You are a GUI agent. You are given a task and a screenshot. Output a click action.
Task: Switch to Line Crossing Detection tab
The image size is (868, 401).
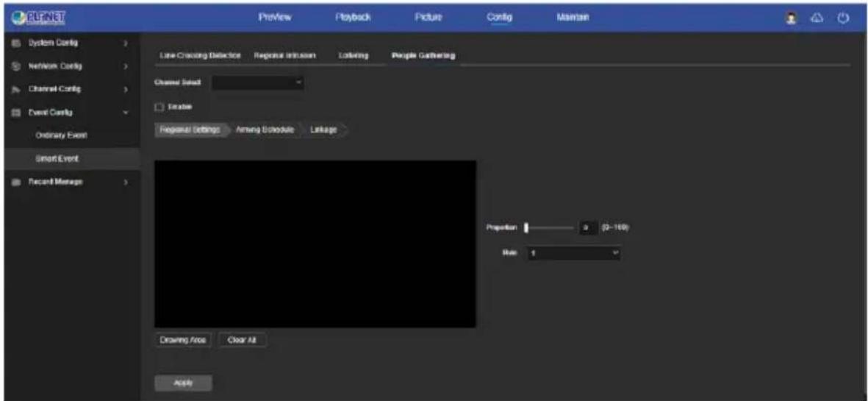201,56
